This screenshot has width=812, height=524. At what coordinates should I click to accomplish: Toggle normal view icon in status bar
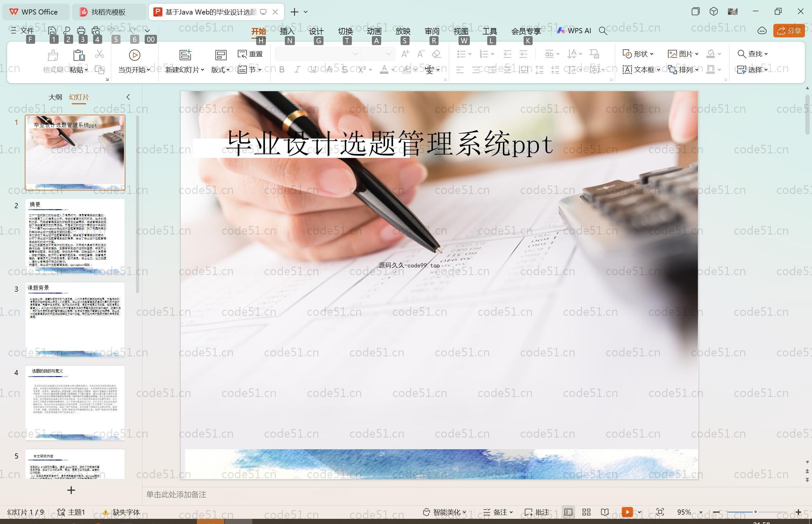point(568,512)
